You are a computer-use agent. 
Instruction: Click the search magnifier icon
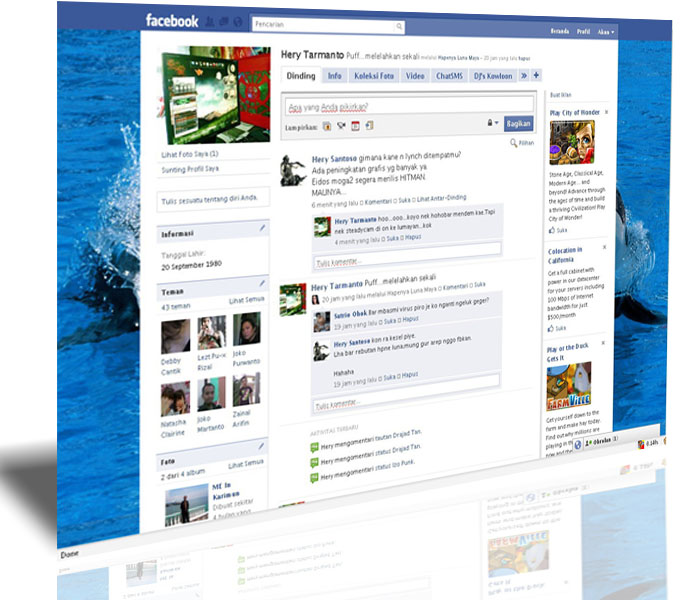tap(399, 27)
